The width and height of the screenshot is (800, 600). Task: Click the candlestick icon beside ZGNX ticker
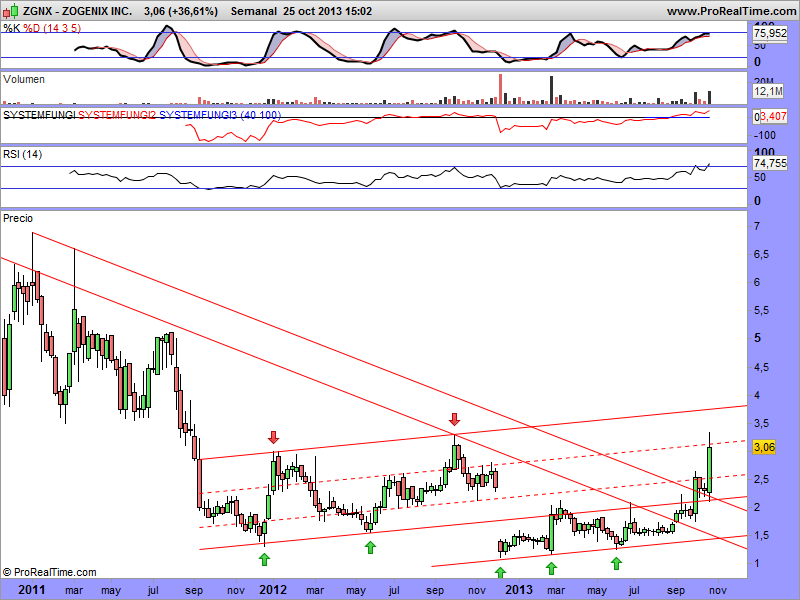[x=11, y=11]
